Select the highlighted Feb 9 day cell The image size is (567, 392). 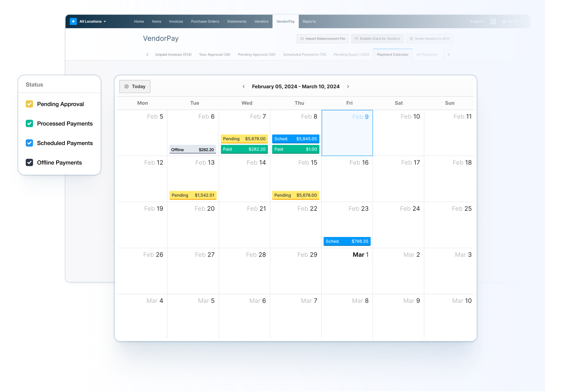point(347,133)
